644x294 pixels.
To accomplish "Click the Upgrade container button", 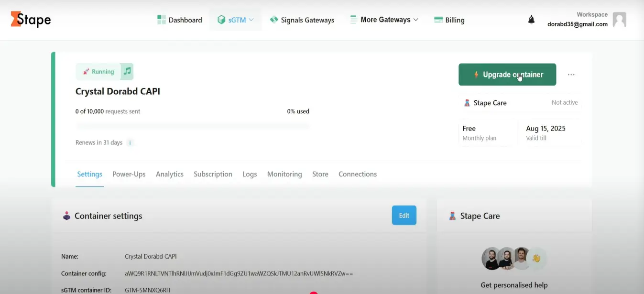I will [x=507, y=75].
